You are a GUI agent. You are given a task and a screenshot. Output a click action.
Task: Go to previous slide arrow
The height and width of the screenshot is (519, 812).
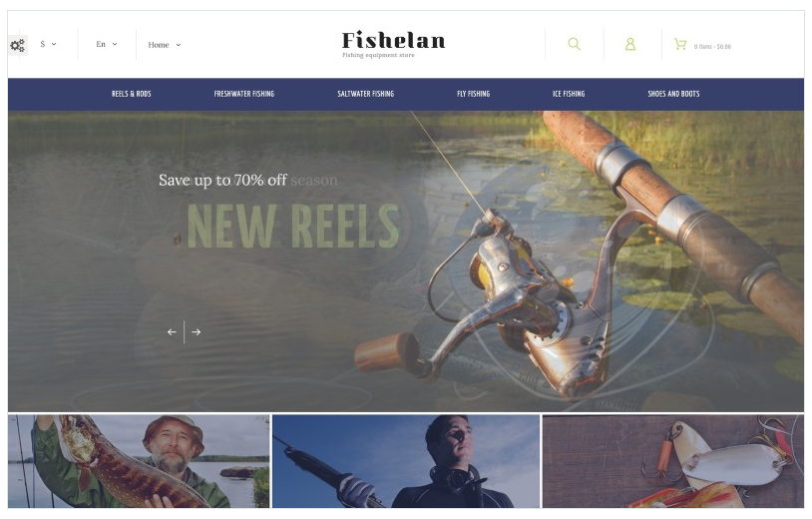[x=172, y=332]
